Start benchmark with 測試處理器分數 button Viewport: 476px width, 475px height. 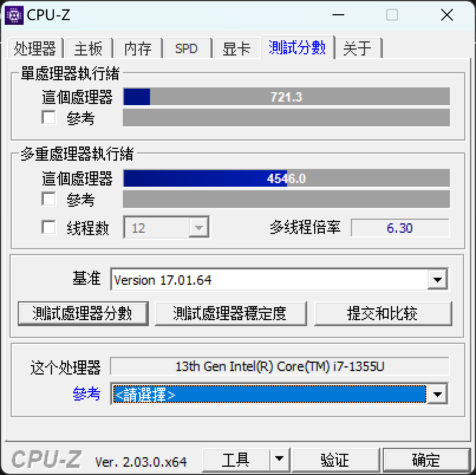pos(83,314)
